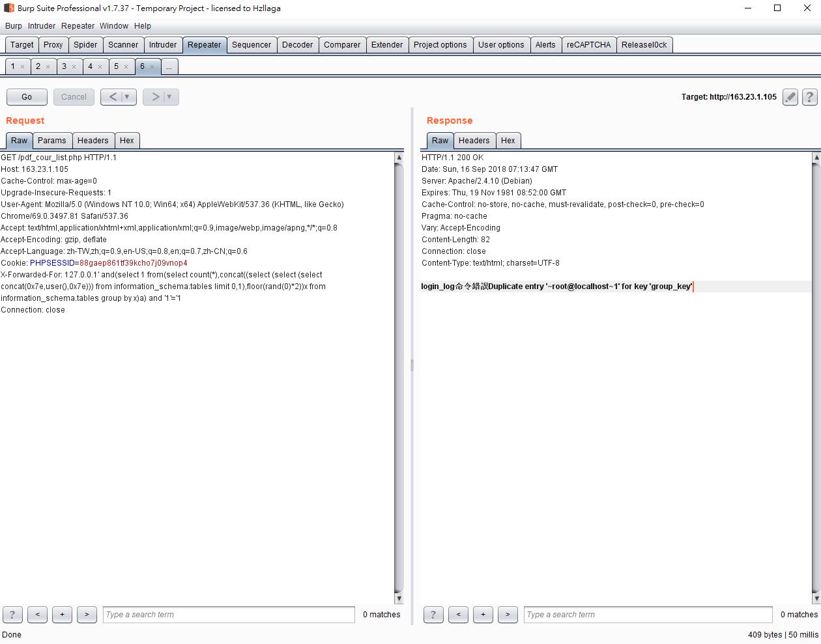Screen dimensions: 821x644
Task: Open the reCAPTCHA tab
Action: [589, 45]
